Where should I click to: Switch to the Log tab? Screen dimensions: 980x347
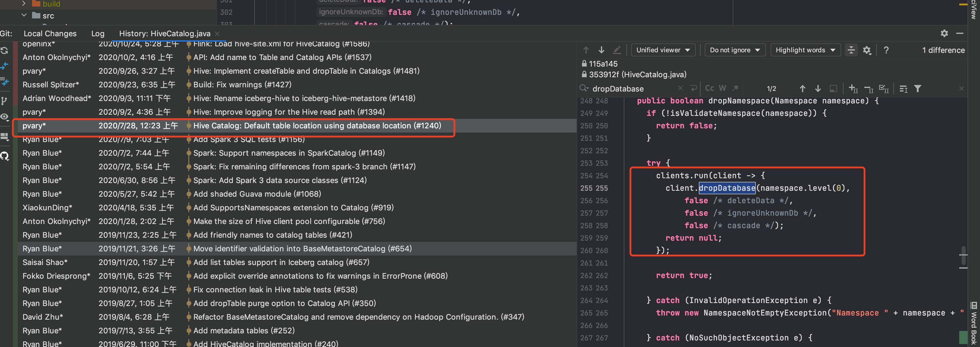[x=97, y=34]
